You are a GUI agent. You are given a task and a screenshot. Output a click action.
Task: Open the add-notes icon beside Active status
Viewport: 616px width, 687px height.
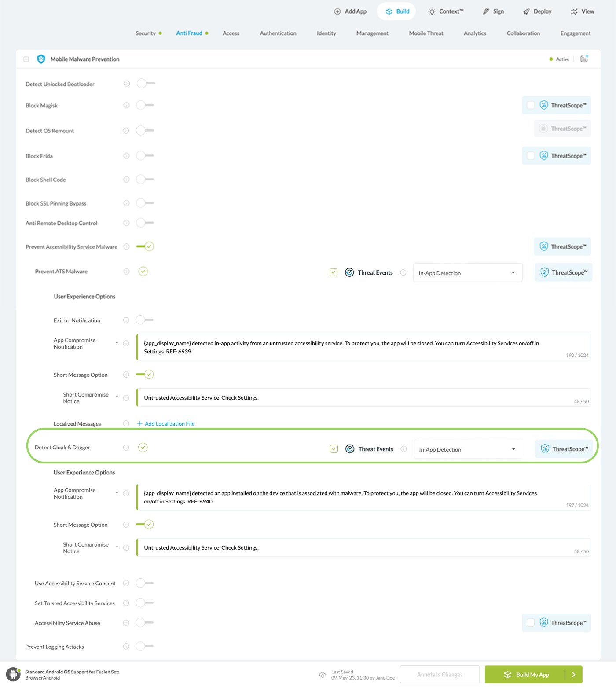(584, 59)
